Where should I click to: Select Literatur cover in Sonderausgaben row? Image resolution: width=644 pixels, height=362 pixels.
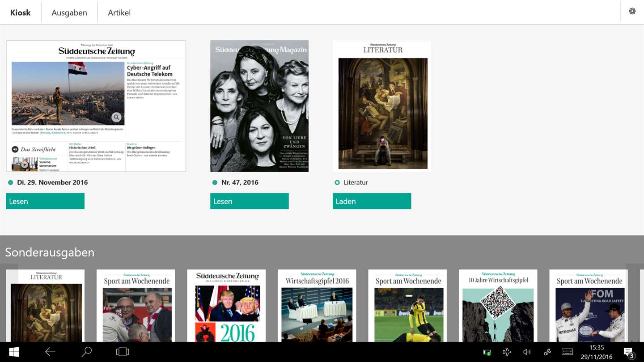pos(45,306)
